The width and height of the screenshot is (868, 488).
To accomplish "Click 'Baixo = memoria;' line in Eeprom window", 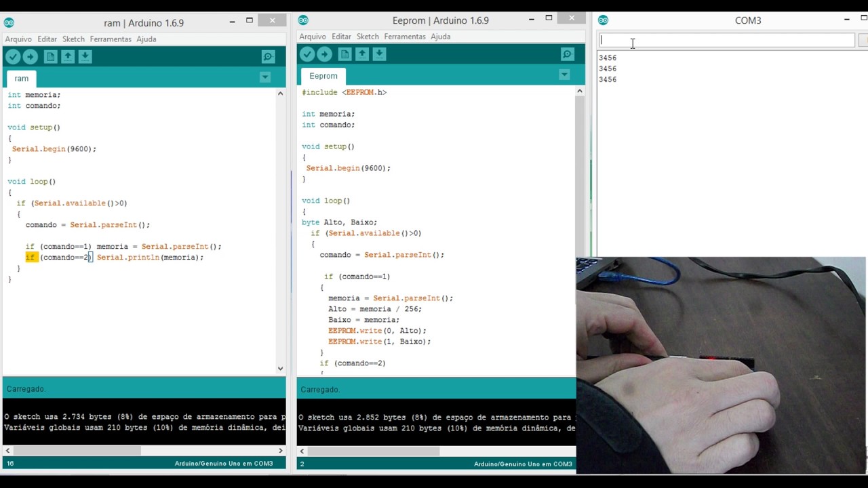I will click(364, 320).
